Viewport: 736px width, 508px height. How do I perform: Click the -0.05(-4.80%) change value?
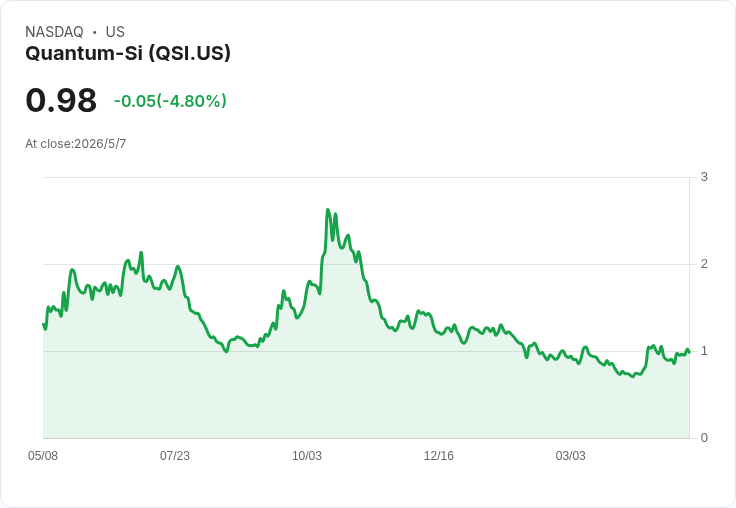170,101
